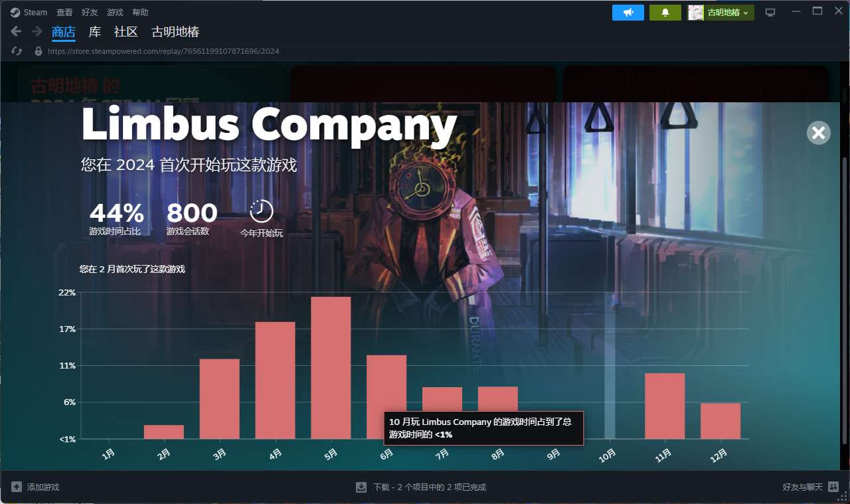The height and width of the screenshot is (504, 850).
Task: Switch to the 库 tab
Action: [x=95, y=32]
